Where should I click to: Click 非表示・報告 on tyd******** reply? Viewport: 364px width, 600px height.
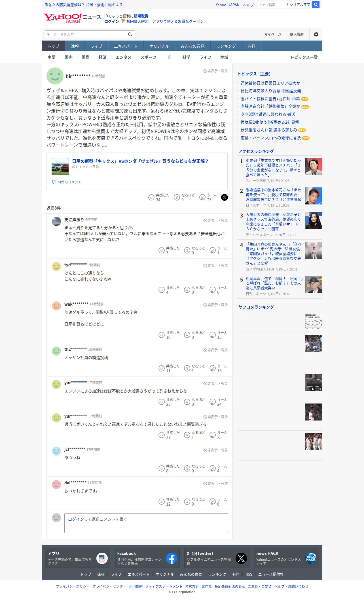[x=215, y=265]
